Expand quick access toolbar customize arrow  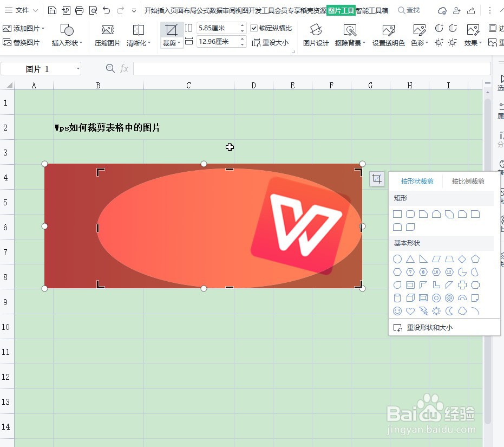click(134, 11)
